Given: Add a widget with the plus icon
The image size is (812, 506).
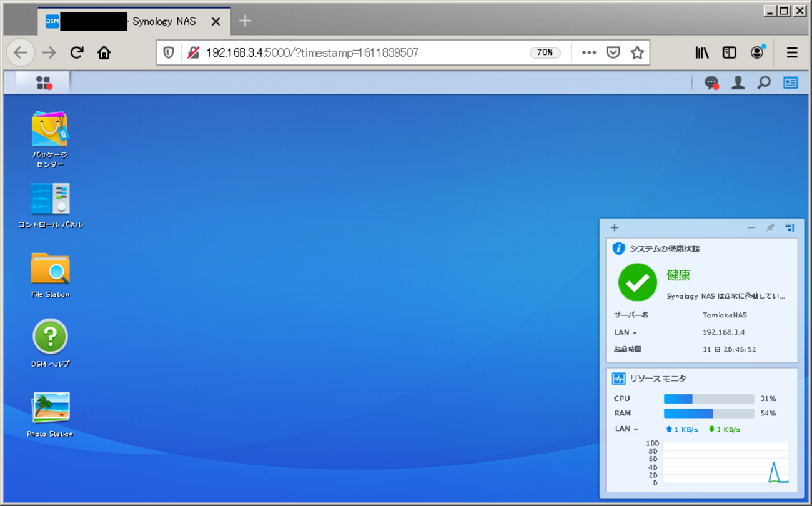Looking at the screenshot, I should 615,228.
